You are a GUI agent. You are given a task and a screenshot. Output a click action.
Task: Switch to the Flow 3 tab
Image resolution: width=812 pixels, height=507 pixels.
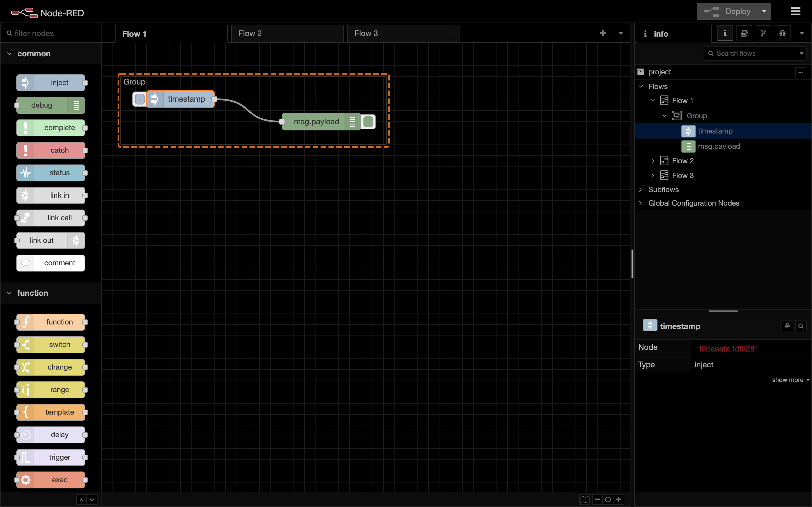(403, 34)
